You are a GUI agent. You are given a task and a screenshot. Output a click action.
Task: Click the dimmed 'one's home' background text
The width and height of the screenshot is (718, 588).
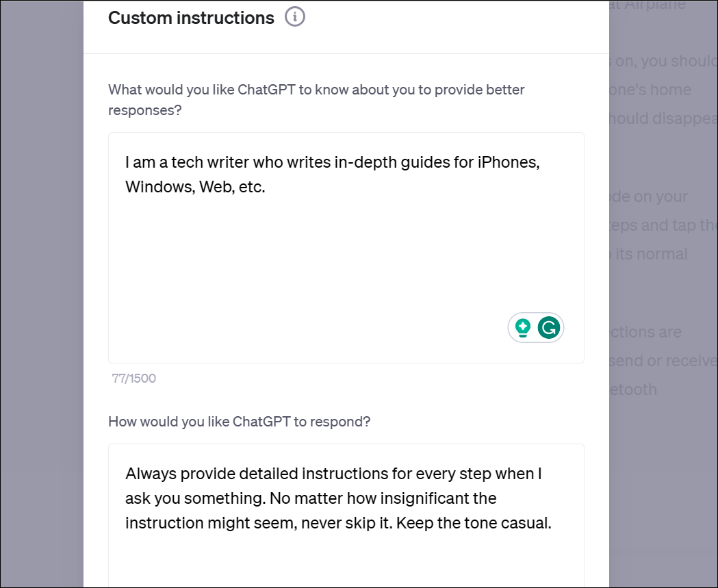point(650,90)
